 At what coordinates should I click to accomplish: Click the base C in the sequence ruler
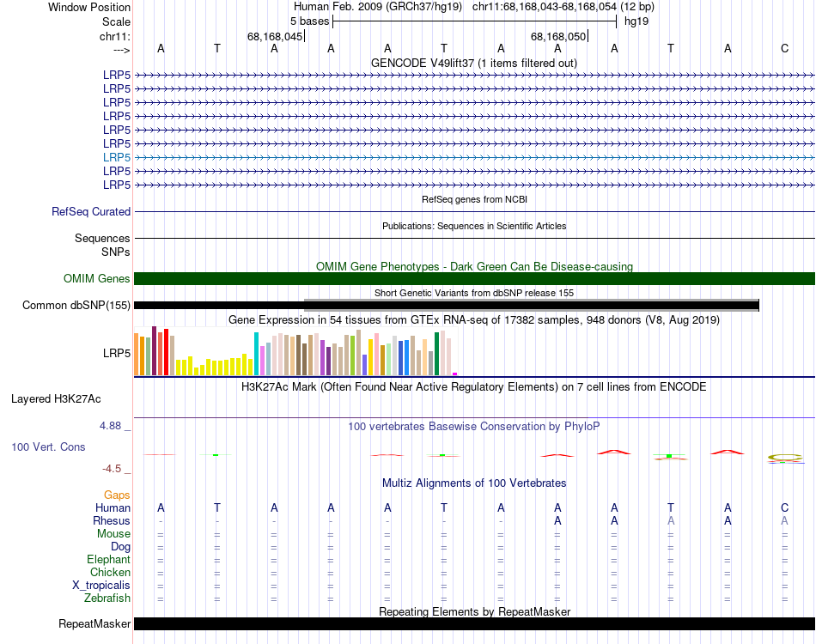784,48
